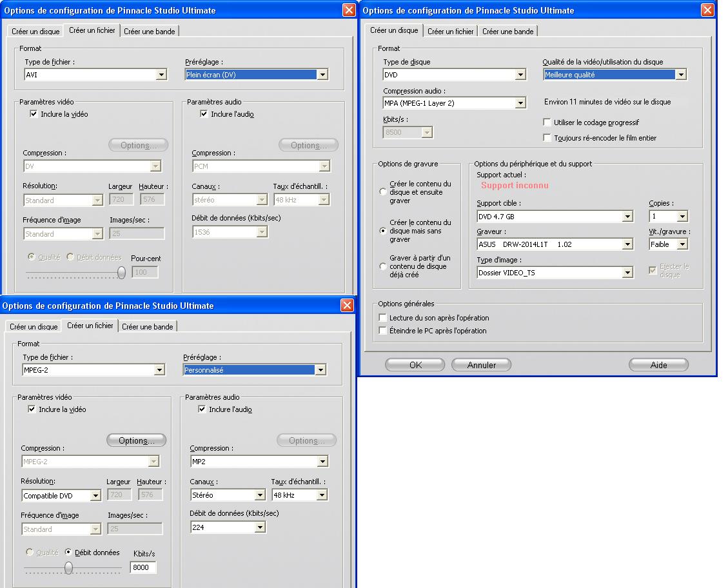Open Créer une bande tab in DVD disc window
The image size is (728, 588).
click(507, 32)
